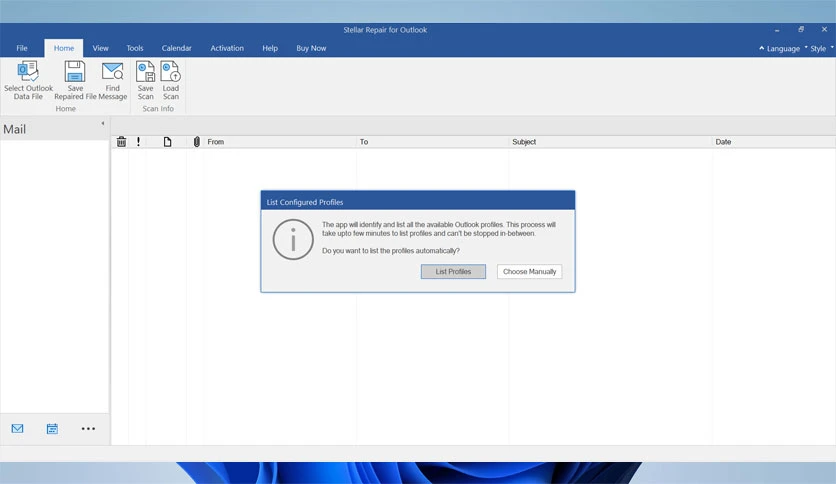Click the attachment paperclip column icon
836x484 pixels.
click(x=197, y=142)
